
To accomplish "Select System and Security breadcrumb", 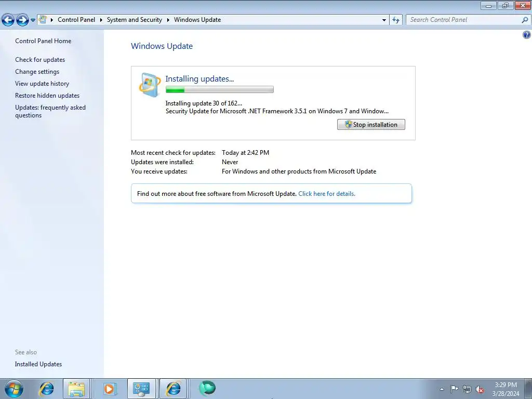I will click(135, 20).
